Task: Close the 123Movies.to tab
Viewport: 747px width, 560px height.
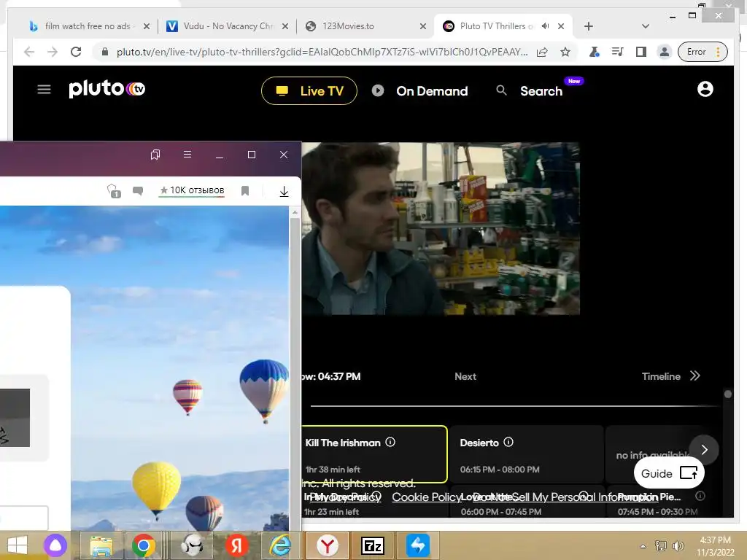Action: pos(423,26)
